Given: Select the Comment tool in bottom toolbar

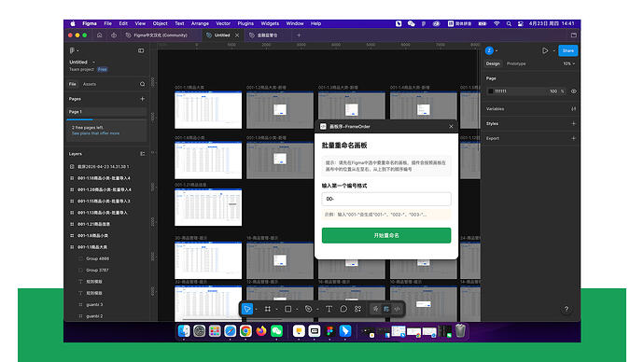Looking at the screenshot, I should tap(343, 309).
